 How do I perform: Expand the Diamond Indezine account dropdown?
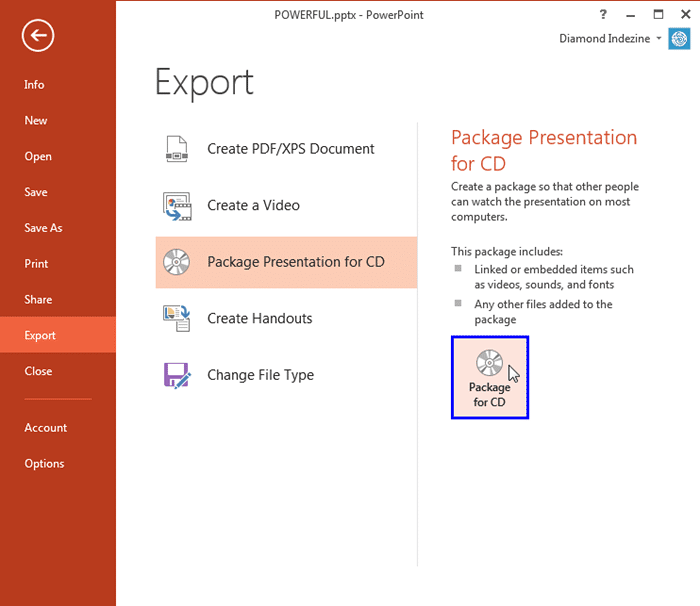(x=660, y=39)
